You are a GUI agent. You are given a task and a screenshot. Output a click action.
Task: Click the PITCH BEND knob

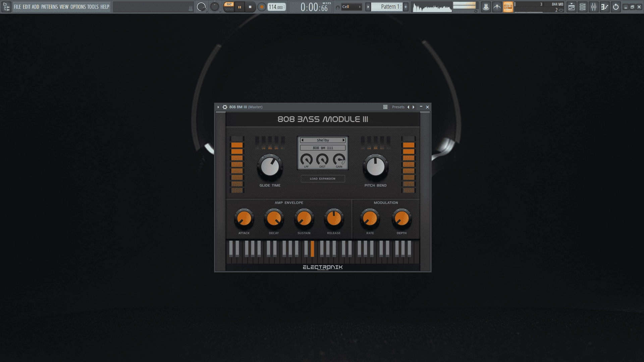click(x=376, y=167)
